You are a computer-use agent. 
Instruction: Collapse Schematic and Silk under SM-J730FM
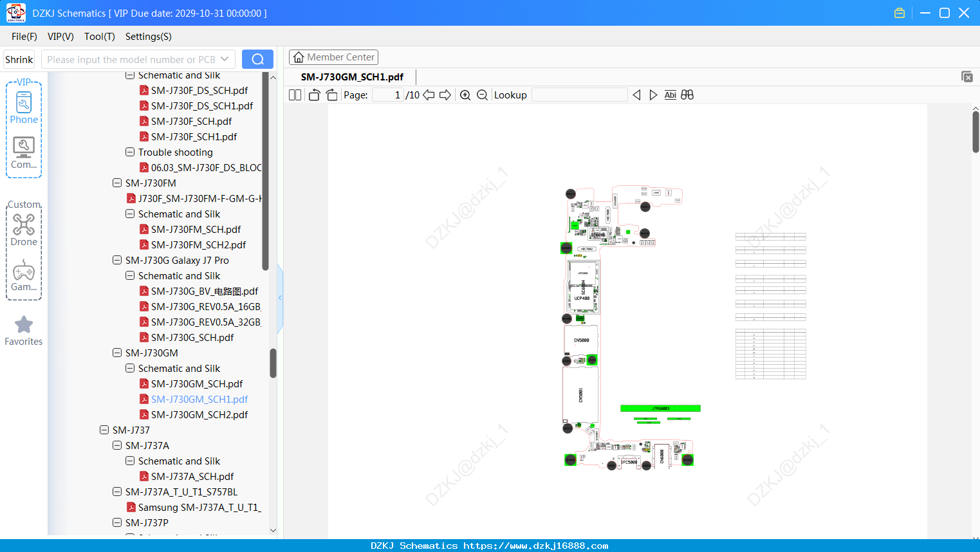pos(130,214)
